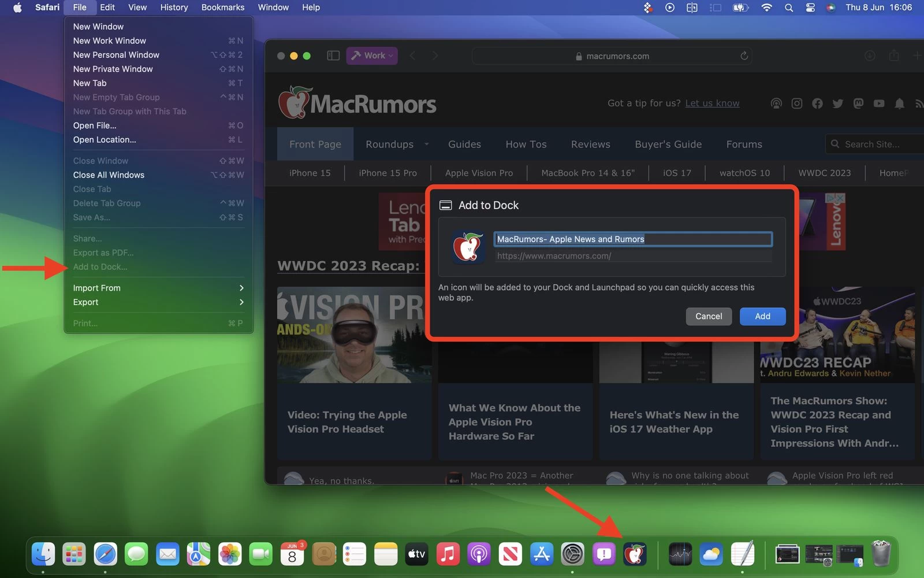The height and width of the screenshot is (578, 924).
Task: Click the MacRumors Instagram icon
Action: pos(797,103)
